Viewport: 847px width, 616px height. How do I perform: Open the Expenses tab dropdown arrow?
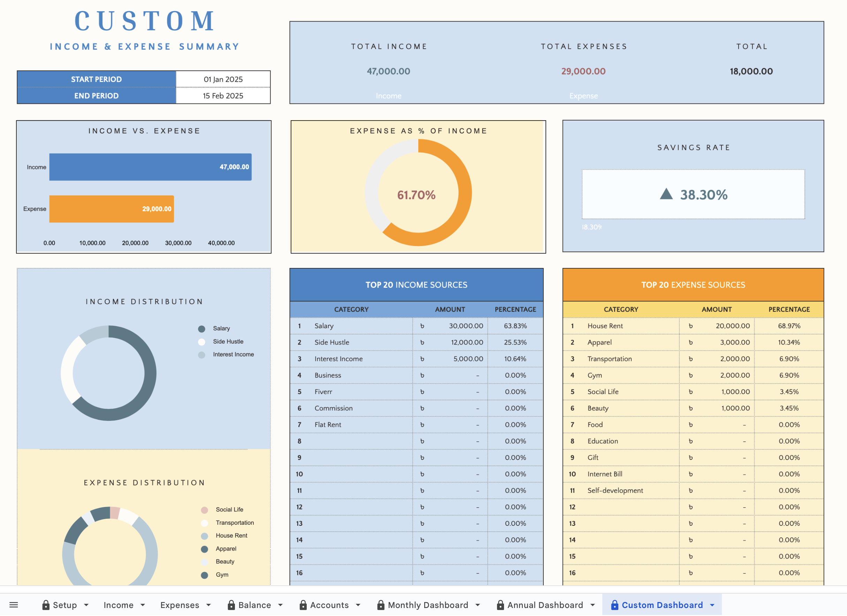209,605
